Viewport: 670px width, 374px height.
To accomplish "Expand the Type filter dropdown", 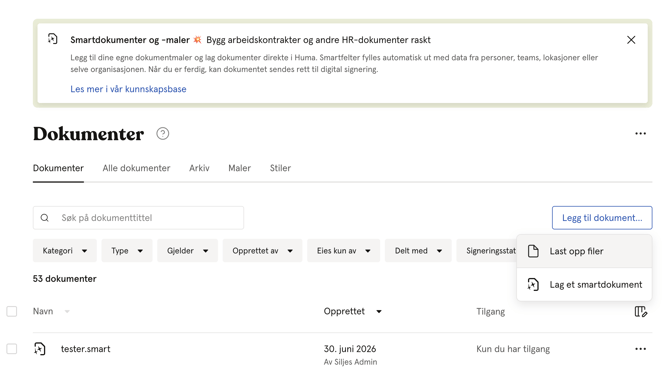I will coord(127,250).
